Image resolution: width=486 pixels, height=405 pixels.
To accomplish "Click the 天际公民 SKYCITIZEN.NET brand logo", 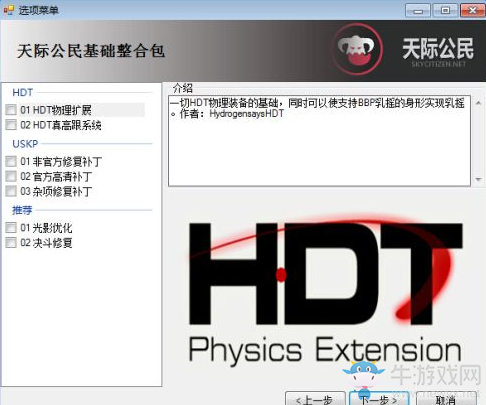I will [x=438, y=52].
